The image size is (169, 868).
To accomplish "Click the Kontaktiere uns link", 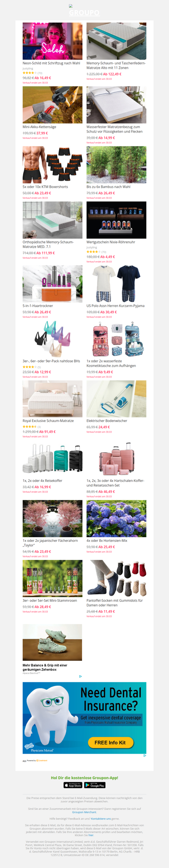I will 101,819.
